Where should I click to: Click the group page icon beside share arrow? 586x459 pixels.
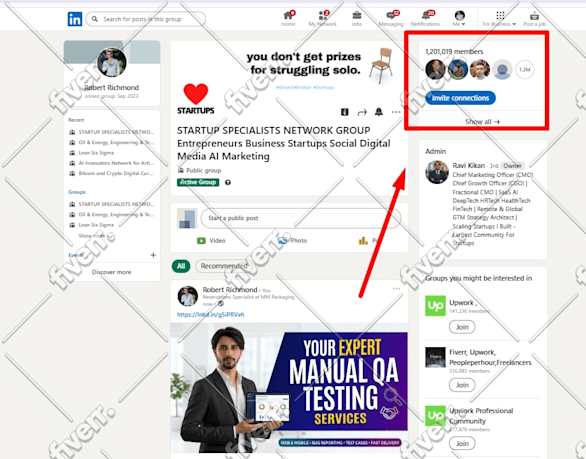pyautogui.click(x=345, y=112)
